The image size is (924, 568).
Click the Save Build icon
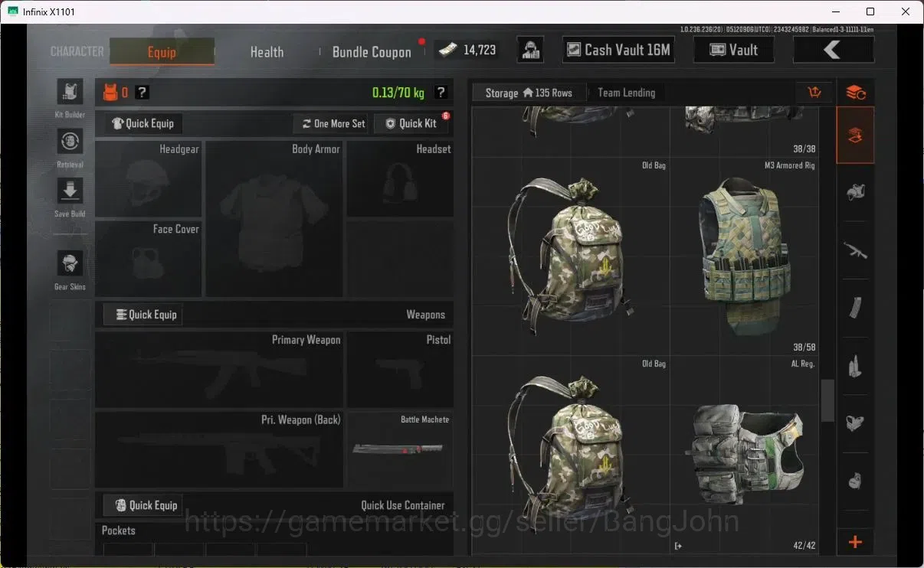(70, 191)
